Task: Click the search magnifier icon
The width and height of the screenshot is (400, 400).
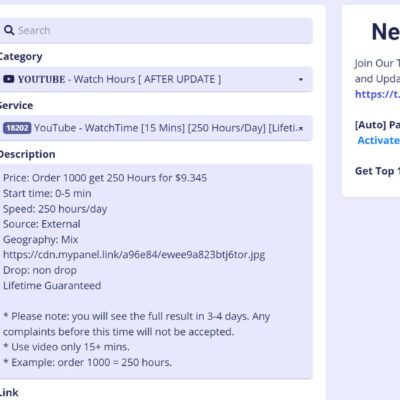Action: coord(9,30)
